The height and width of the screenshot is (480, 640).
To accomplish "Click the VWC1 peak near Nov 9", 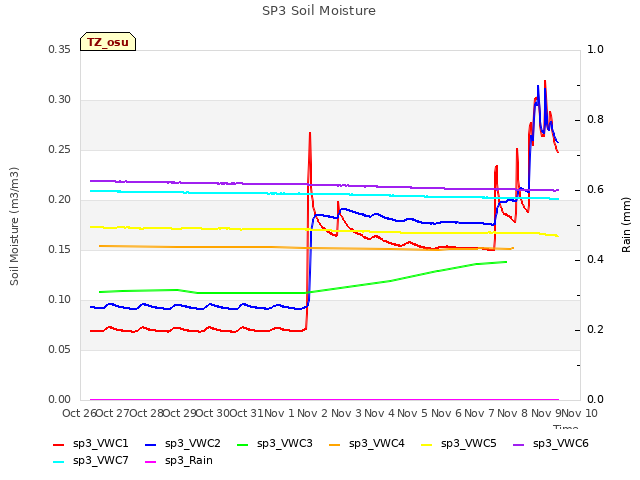I will (x=545, y=82).
